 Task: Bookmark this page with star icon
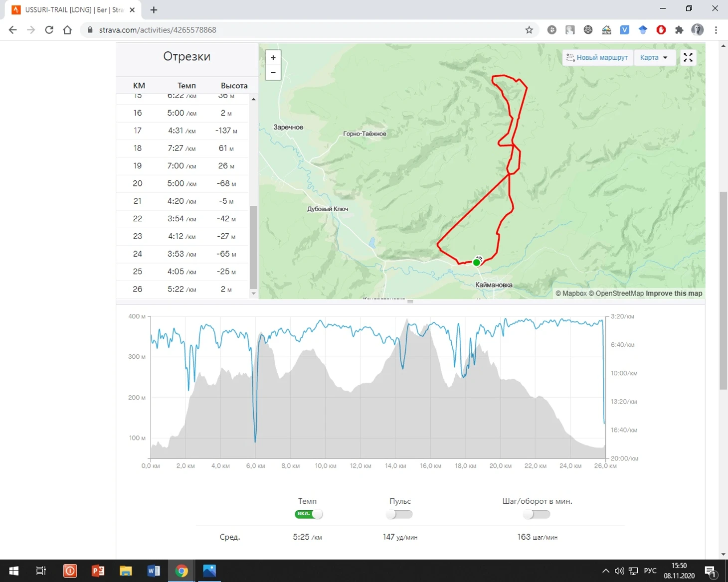529,30
